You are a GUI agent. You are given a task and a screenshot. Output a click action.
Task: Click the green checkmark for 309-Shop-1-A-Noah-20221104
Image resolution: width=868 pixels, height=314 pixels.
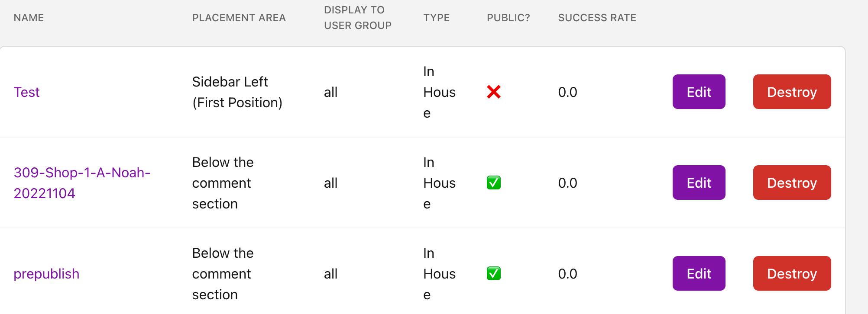coord(494,183)
